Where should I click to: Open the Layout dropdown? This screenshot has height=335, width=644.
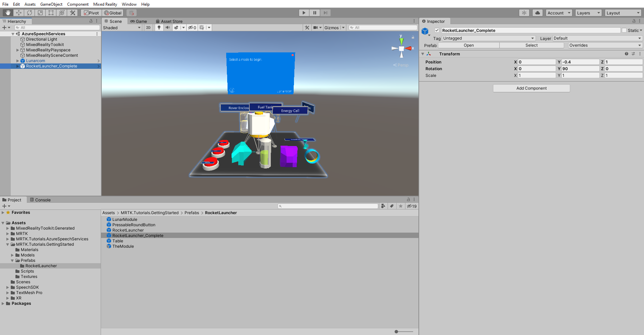(623, 13)
